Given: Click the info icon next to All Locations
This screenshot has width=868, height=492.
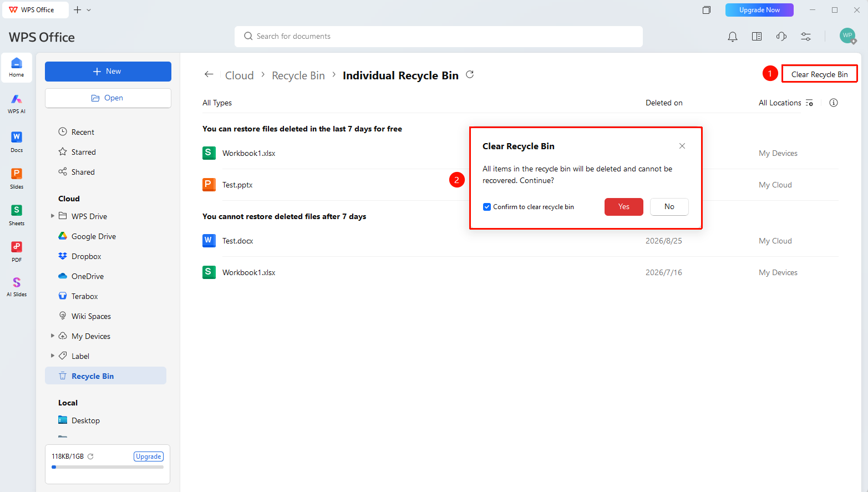Looking at the screenshot, I should click(x=834, y=103).
